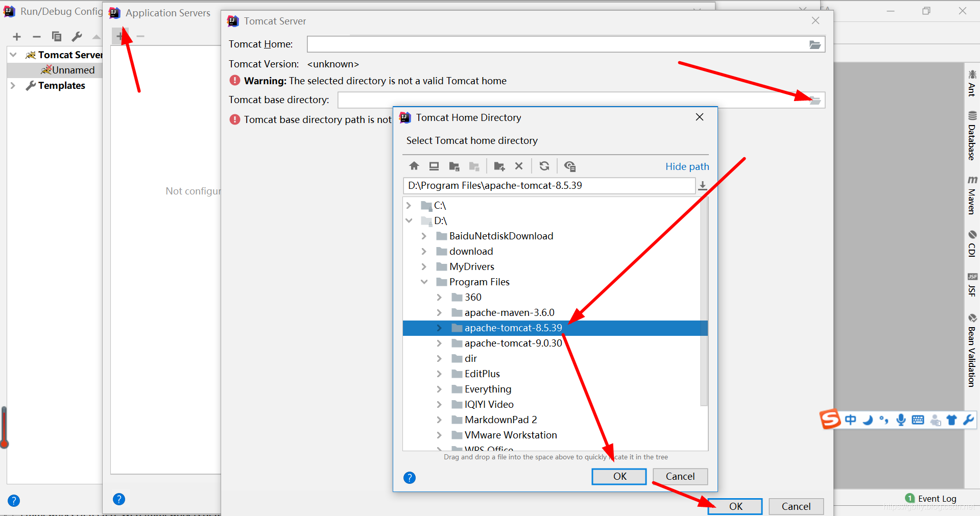This screenshot has width=980, height=516.
Task: Close the Tomcat Home Directory dialog
Action: pyautogui.click(x=700, y=117)
